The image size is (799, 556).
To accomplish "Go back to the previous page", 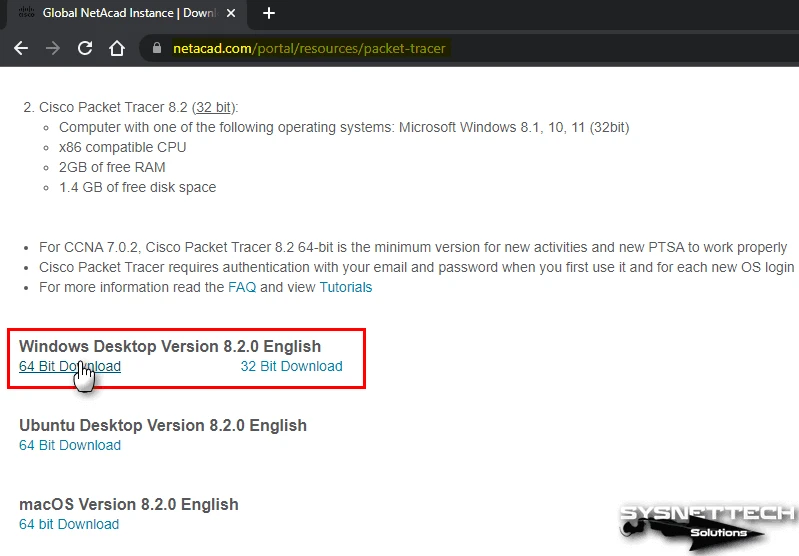I will 21,48.
